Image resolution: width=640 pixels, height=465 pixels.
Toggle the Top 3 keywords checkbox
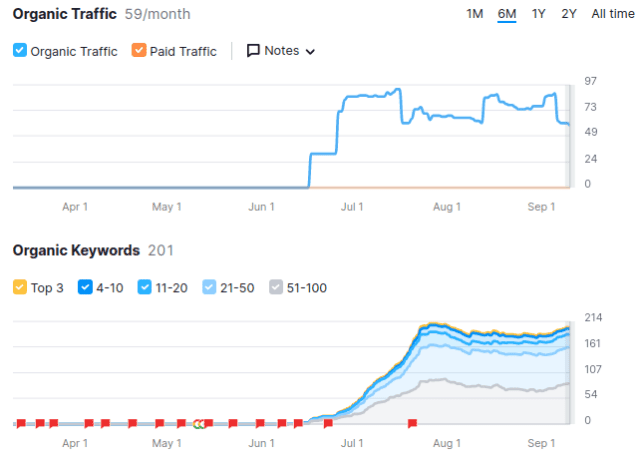[20, 288]
